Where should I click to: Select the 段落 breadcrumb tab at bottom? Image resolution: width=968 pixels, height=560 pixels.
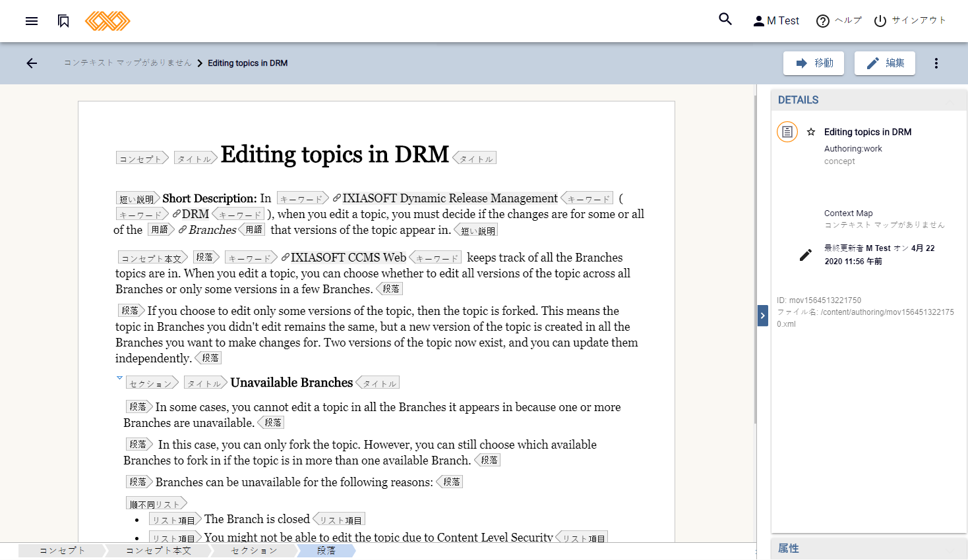[326, 551]
